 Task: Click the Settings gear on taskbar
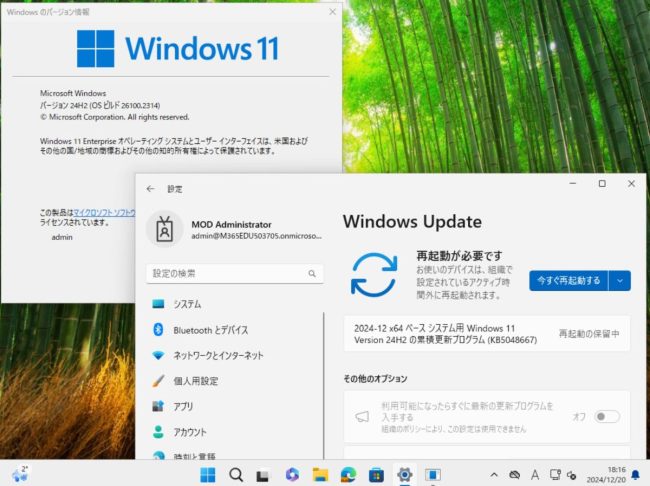tap(405, 475)
